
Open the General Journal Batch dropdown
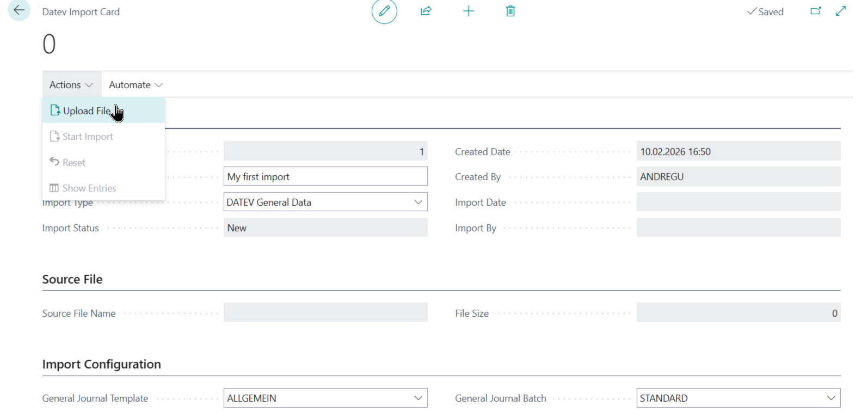(x=831, y=398)
